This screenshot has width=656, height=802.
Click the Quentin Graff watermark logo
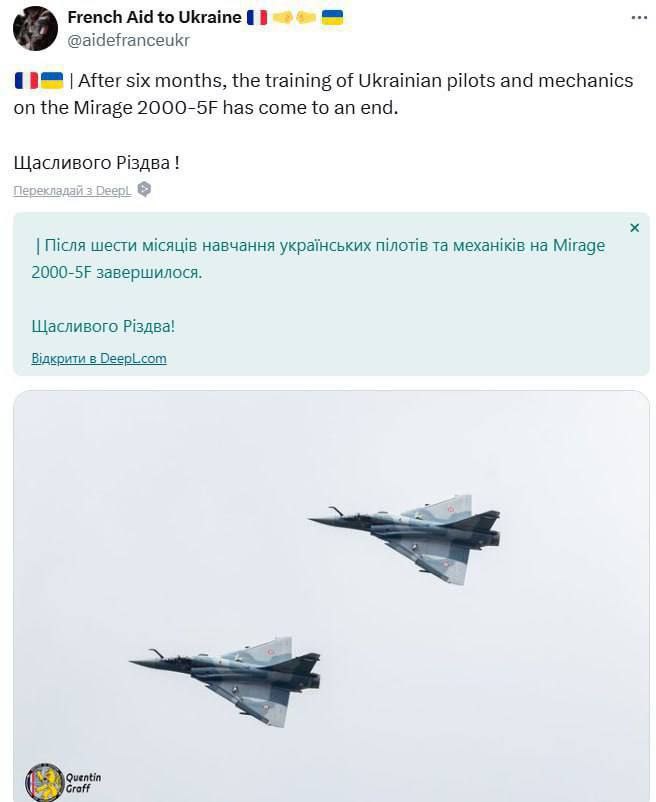(44, 781)
